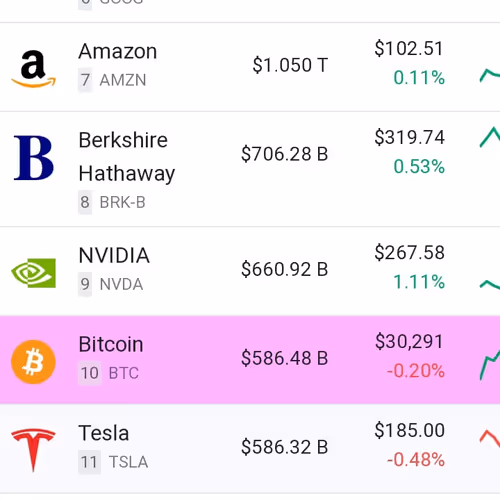Click Amazon's $1.050 T market cap
Screen dimensions: 500x500
coord(290,65)
